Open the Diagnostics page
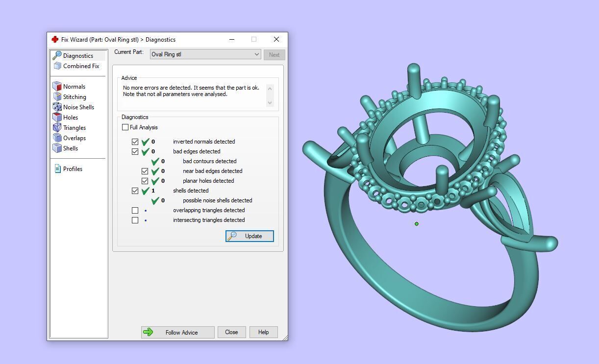599x364 pixels. click(x=78, y=56)
